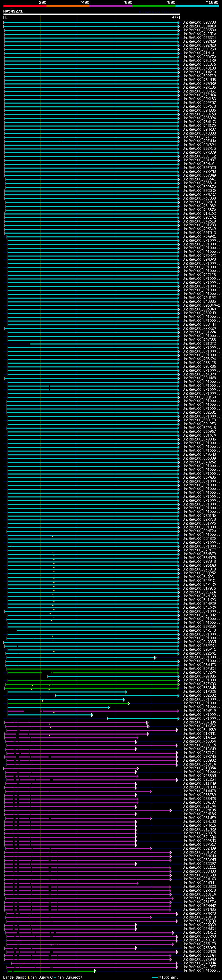The image size is (222, 980).
Task: Select the AV549271 query label
Action: pyautogui.click(x=13, y=11)
